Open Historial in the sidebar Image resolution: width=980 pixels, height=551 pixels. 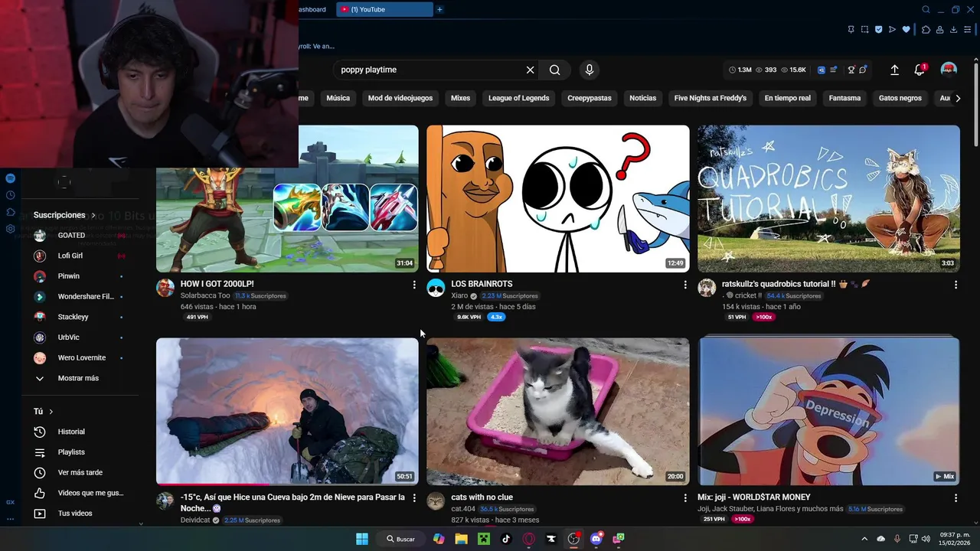tap(71, 432)
